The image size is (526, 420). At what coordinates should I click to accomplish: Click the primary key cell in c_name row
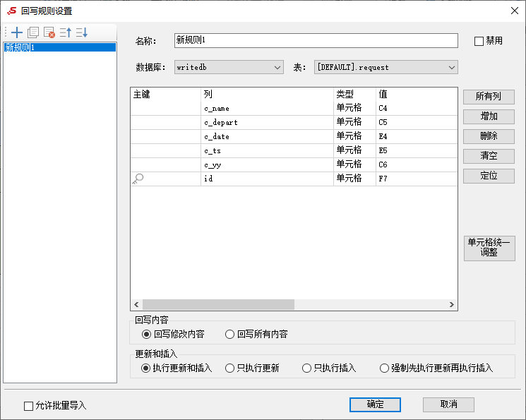pyautogui.click(x=166, y=109)
